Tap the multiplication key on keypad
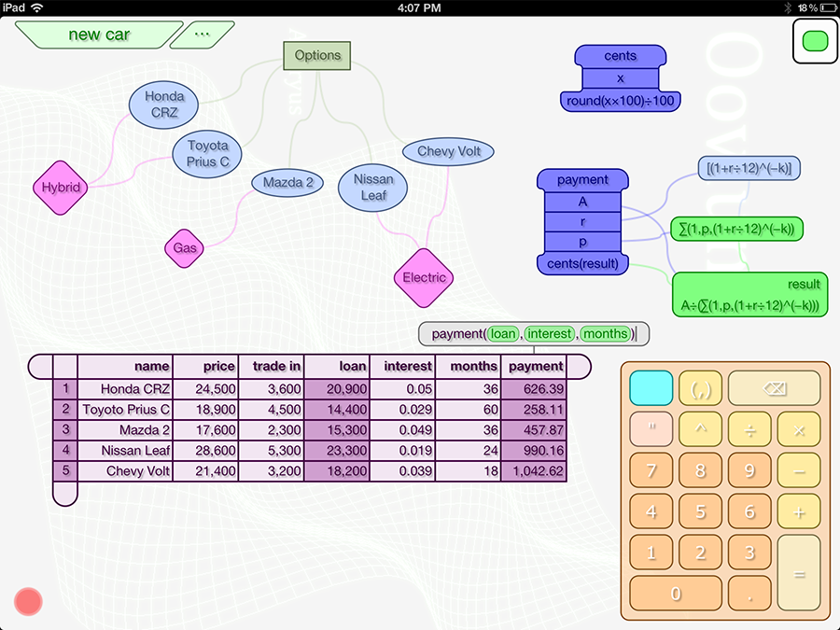 [799, 429]
